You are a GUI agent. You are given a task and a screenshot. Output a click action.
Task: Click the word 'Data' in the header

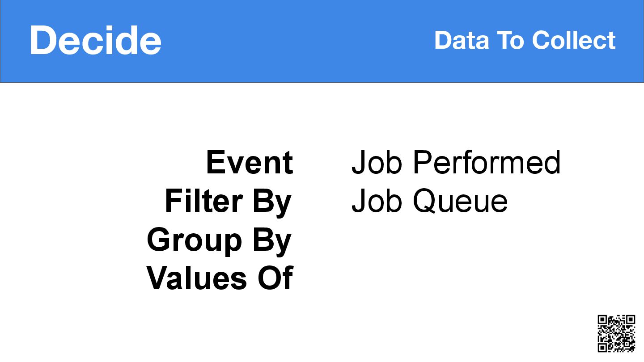(462, 40)
